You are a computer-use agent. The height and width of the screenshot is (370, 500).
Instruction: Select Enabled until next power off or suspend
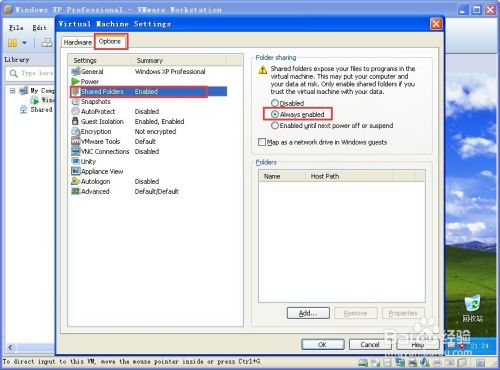point(275,126)
